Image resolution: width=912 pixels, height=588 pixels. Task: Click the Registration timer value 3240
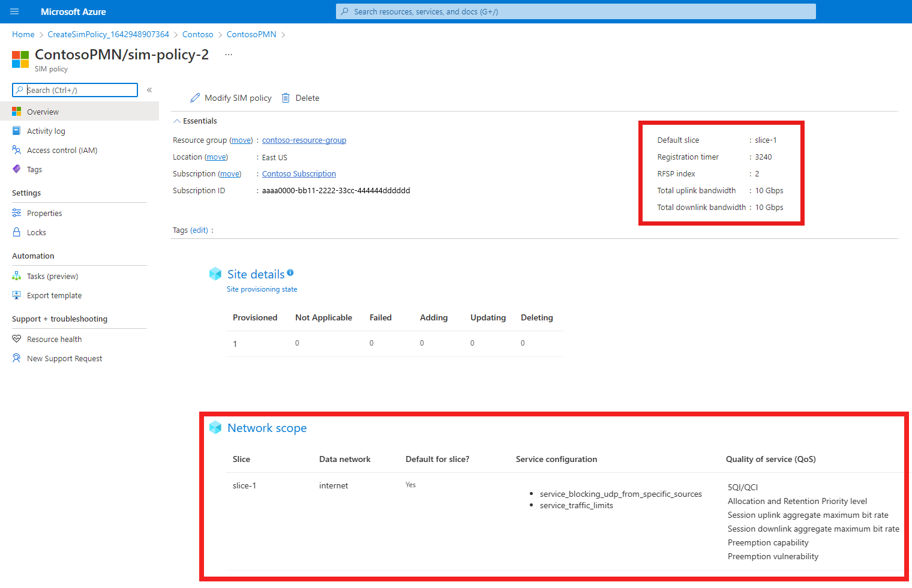point(763,157)
